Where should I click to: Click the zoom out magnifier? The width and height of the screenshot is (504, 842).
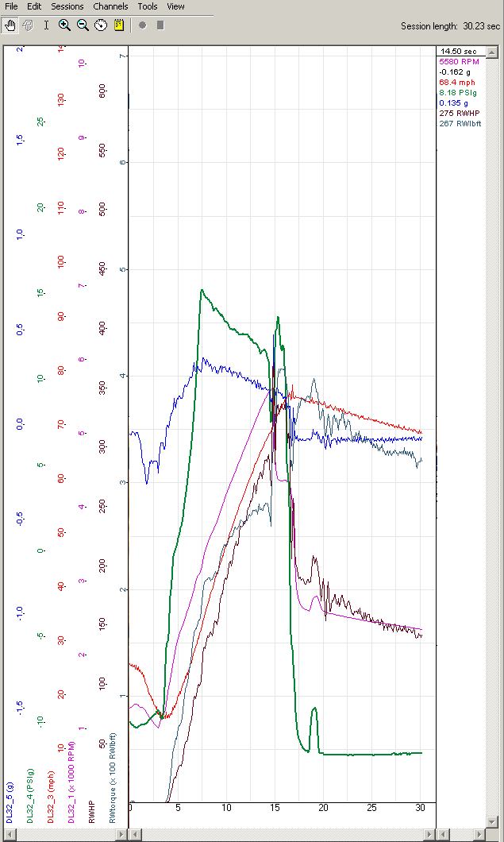[x=83, y=25]
